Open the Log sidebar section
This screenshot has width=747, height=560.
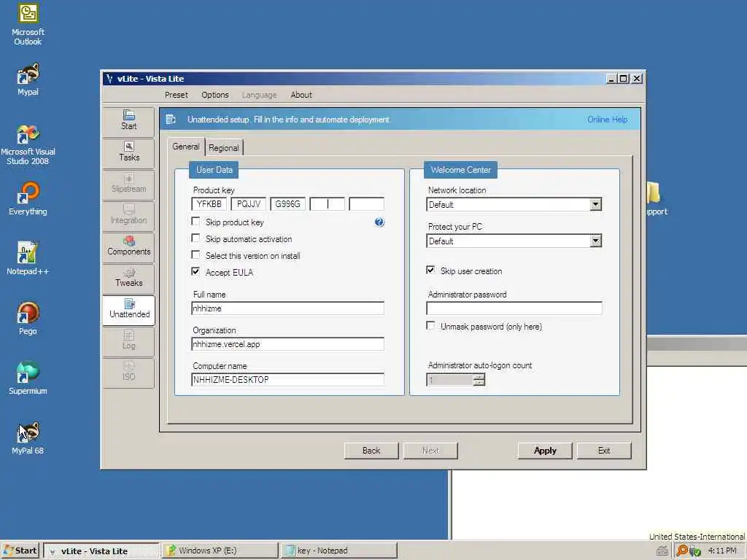(128, 341)
